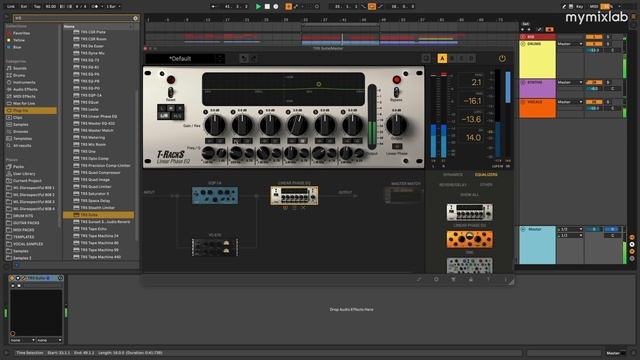Flip the Bypass switch on Linear Phase EQ
Image resolution: width=640 pixels, height=360 pixels.
click(396, 92)
